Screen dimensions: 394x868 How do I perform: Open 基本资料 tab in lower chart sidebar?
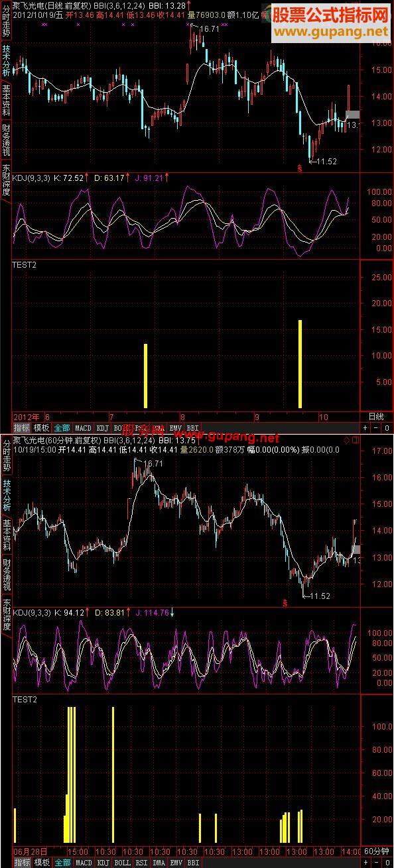click(x=6, y=535)
